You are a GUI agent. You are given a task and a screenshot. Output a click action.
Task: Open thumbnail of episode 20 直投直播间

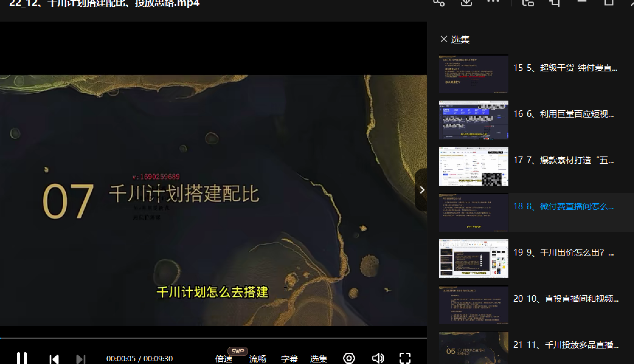point(473,305)
